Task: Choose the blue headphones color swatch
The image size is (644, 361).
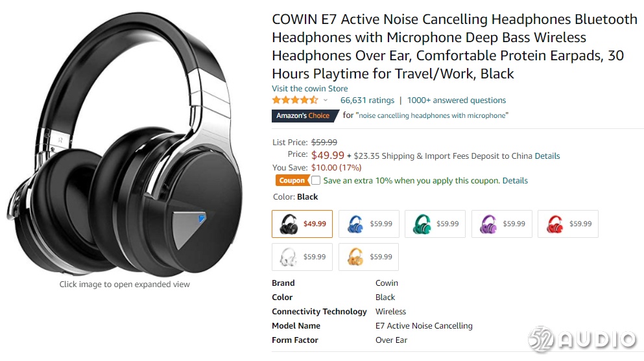Action: (x=368, y=224)
